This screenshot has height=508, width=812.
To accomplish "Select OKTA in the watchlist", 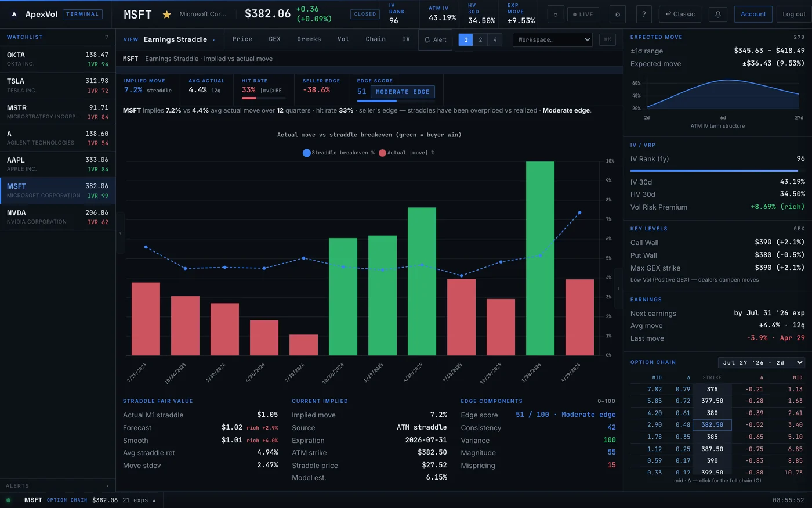I will tap(57, 59).
